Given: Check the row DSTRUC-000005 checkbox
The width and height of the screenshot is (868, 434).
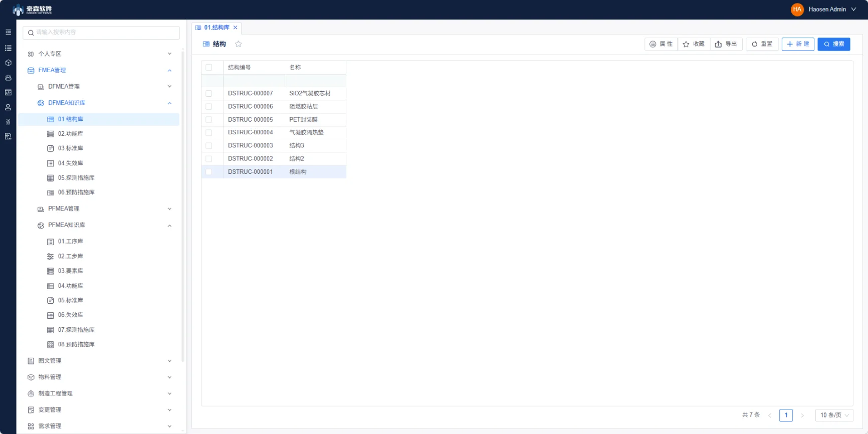Looking at the screenshot, I should (x=209, y=120).
